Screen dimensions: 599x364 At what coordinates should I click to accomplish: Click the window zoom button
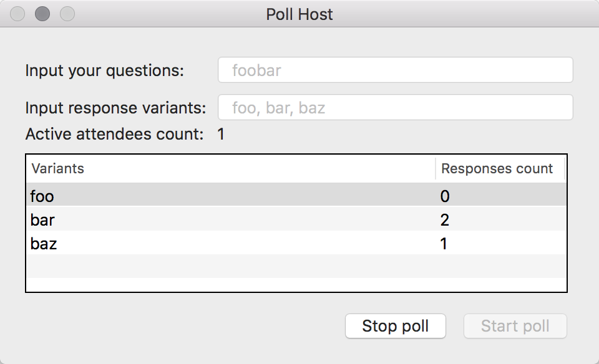pyautogui.click(x=67, y=14)
